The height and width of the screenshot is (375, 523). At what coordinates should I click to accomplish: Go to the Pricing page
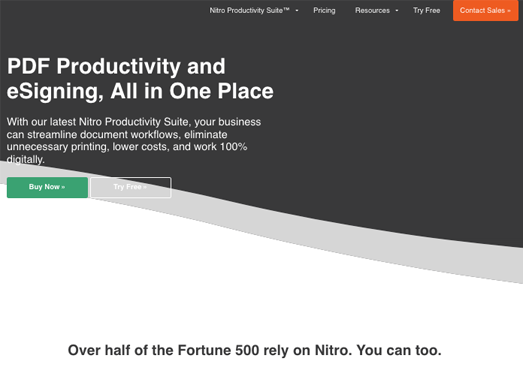[x=324, y=11]
